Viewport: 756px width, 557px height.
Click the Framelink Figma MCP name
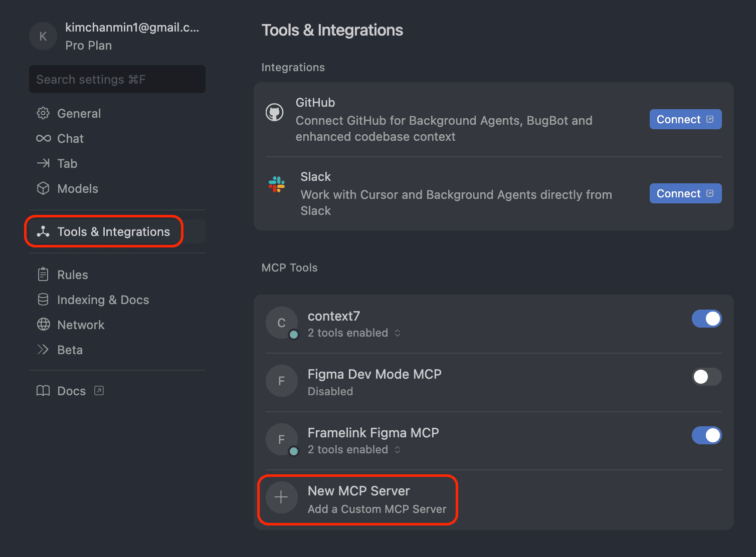point(373,433)
